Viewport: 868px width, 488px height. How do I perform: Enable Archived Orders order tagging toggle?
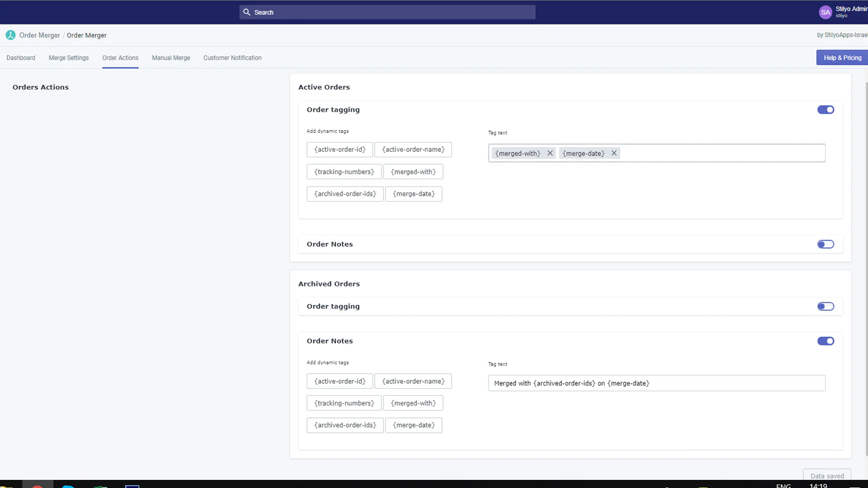(826, 306)
